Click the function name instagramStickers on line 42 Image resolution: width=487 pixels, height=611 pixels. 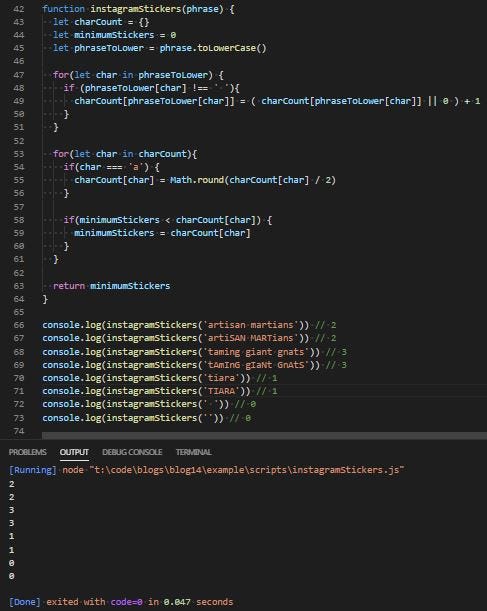pyautogui.click(x=136, y=9)
